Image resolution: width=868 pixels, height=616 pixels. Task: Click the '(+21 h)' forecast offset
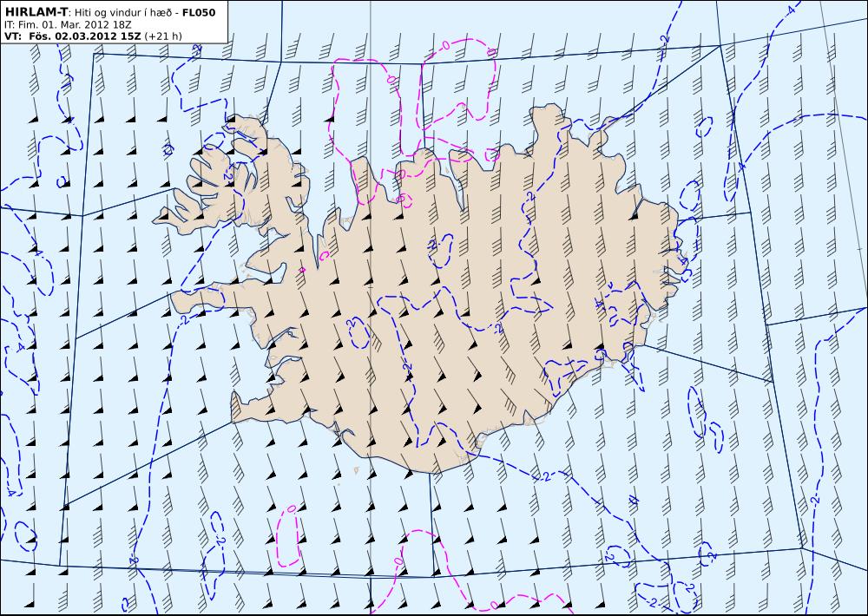(163, 36)
